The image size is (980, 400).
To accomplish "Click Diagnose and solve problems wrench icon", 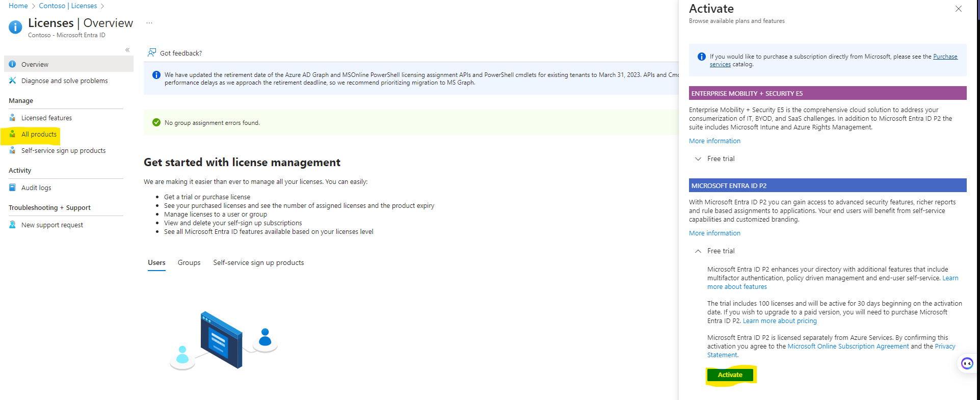I will (x=12, y=81).
